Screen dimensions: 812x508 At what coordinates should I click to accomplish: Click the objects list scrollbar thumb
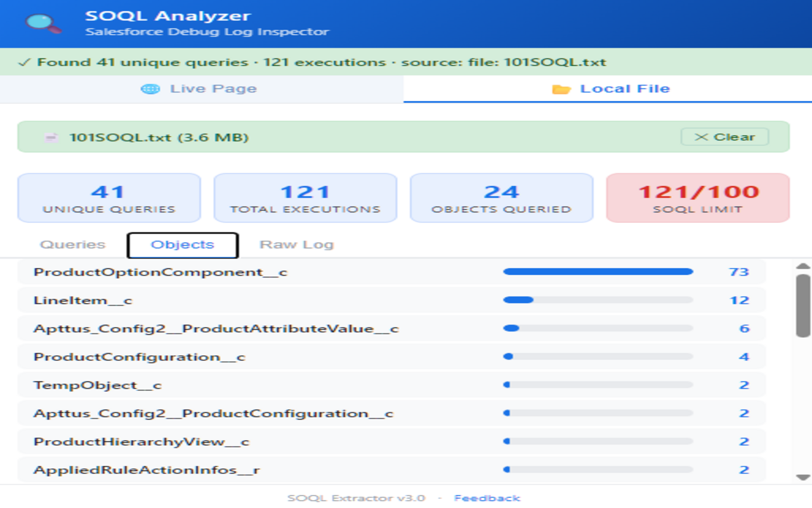pos(803,305)
